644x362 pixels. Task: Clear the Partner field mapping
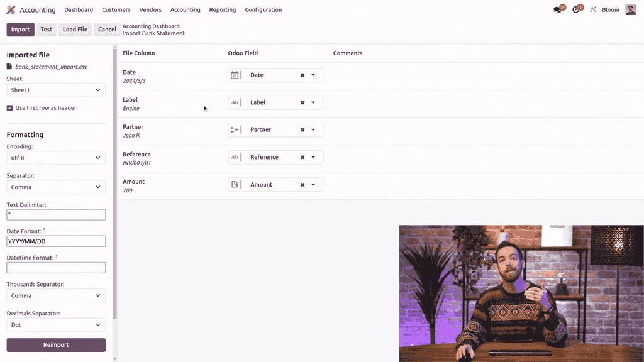click(303, 130)
